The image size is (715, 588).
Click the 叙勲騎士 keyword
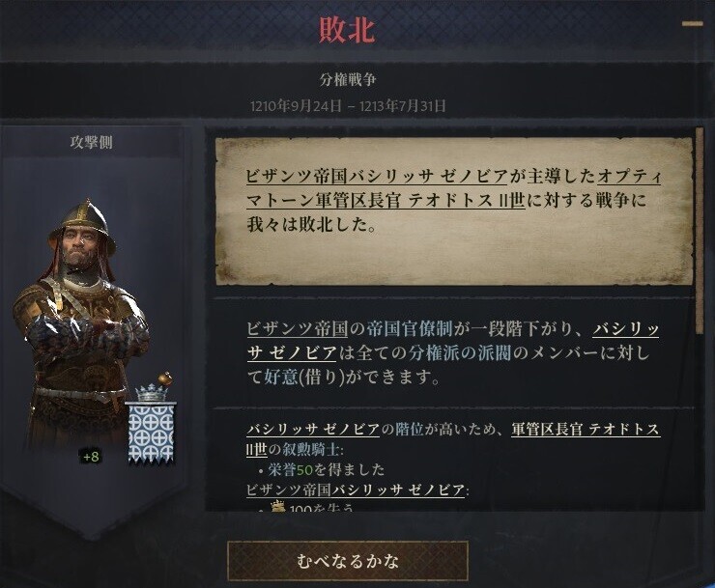tap(311, 450)
